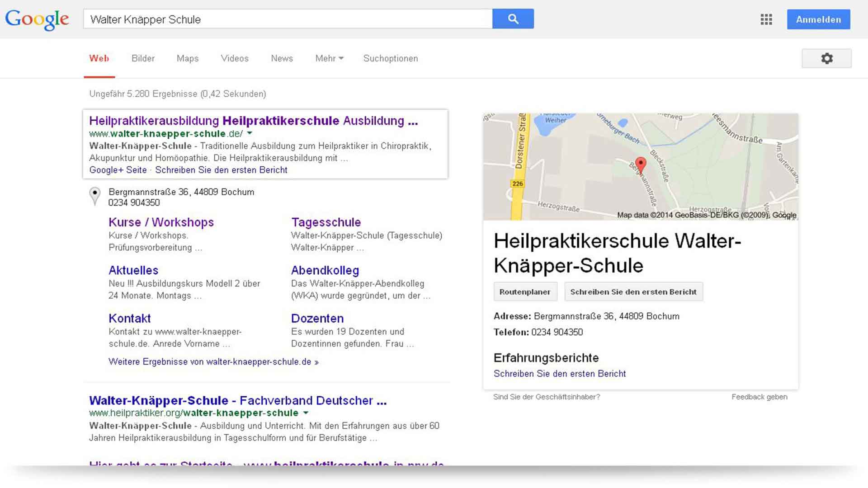The height and width of the screenshot is (488, 868).
Task: Click the Feedback geben link
Action: pos(759,397)
